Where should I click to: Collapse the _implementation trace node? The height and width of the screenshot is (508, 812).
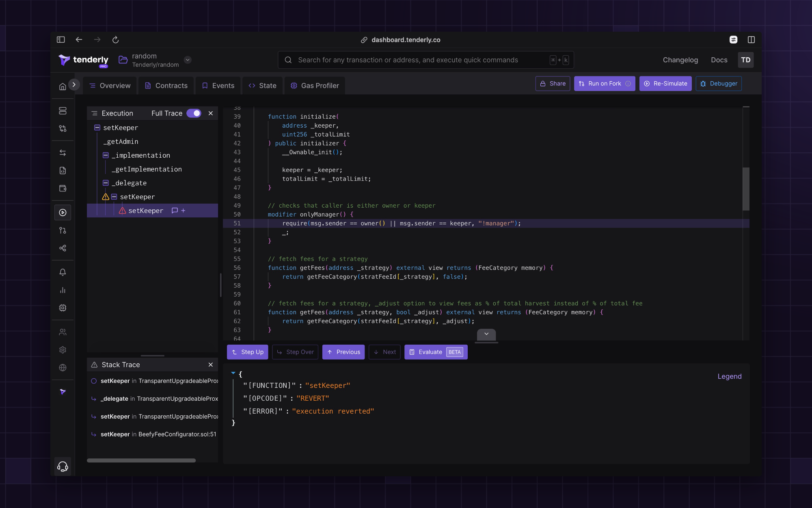point(106,155)
